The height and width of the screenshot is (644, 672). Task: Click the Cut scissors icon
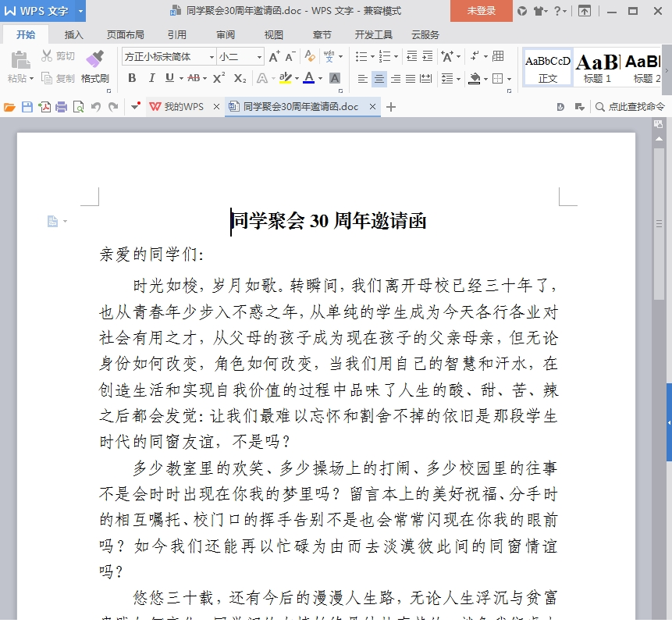46,55
